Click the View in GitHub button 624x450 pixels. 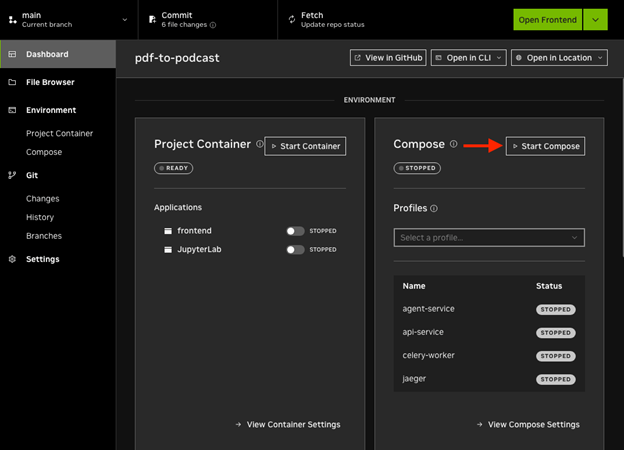click(388, 58)
